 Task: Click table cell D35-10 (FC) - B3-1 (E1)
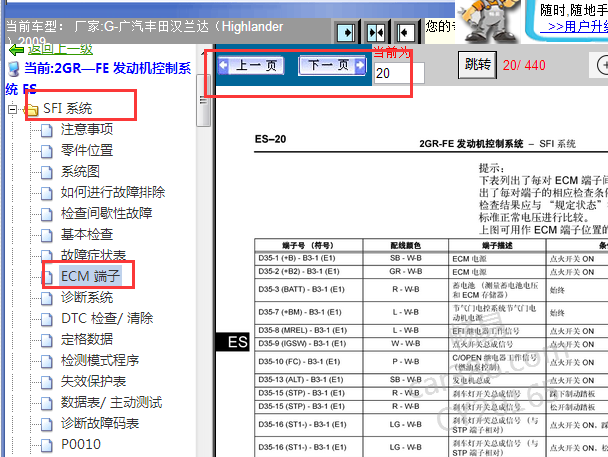tap(309, 362)
